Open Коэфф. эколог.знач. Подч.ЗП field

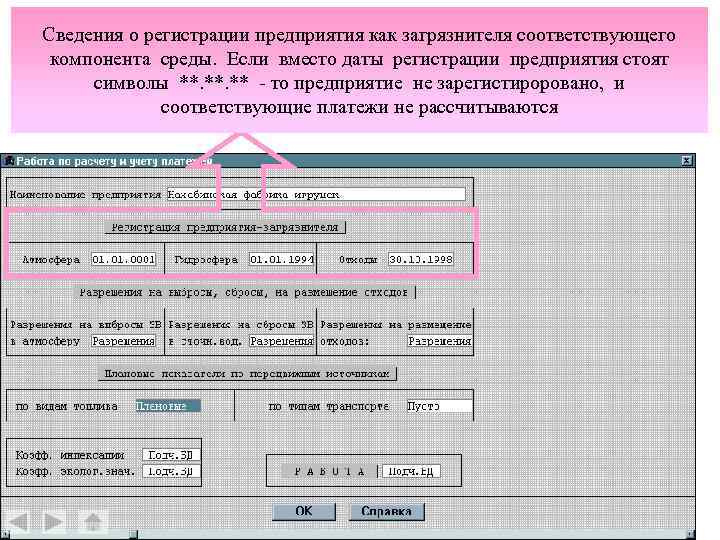[171, 471]
